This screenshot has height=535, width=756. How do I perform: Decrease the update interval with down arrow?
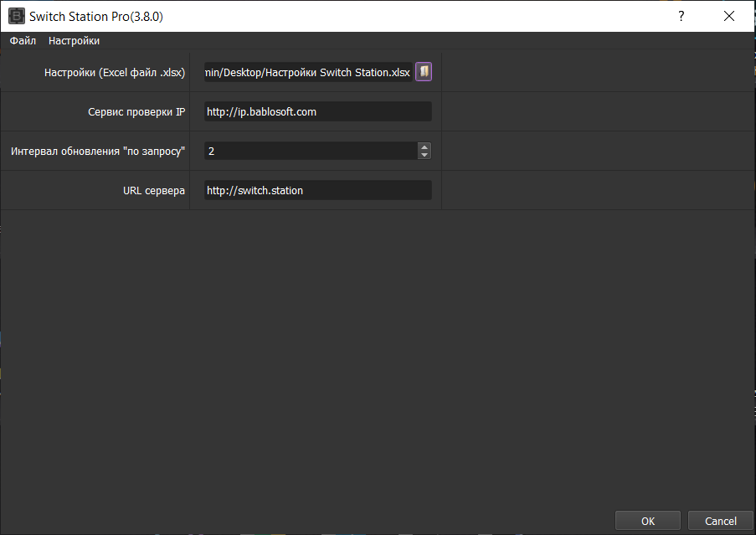click(424, 155)
